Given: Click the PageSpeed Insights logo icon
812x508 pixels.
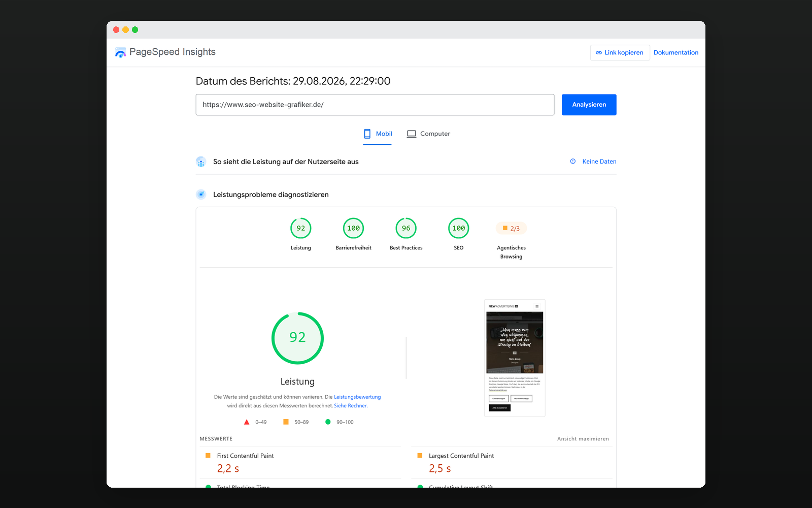Looking at the screenshot, I should 120,52.
